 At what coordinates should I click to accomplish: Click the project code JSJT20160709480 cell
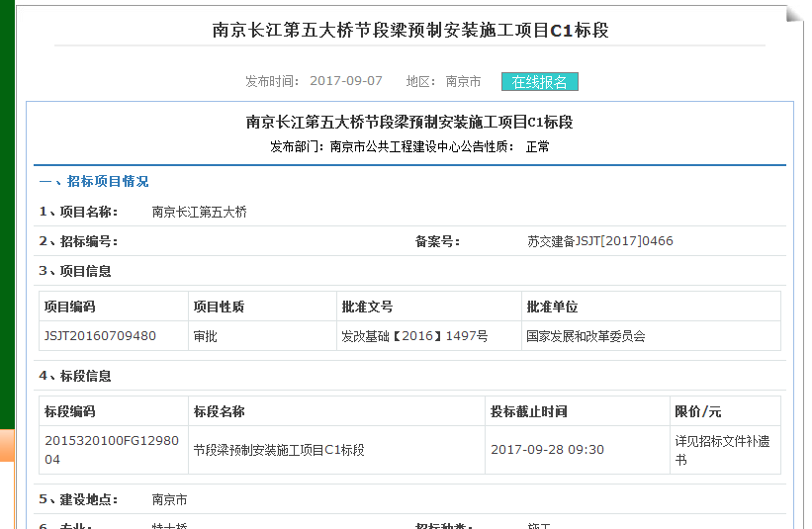pos(100,336)
